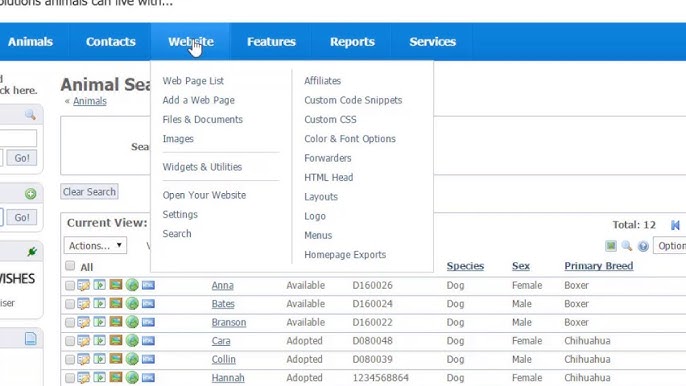Click the blue help question mark icon
Viewport: 686px width, 386px height.
[x=643, y=246]
